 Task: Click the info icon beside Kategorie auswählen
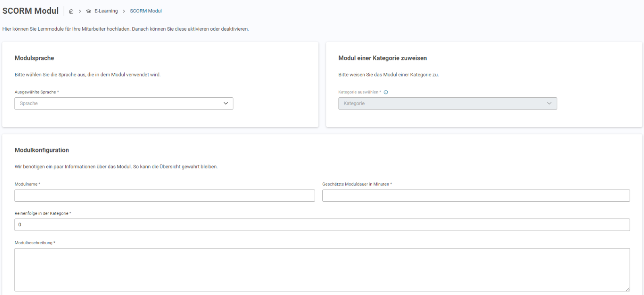[386, 92]
